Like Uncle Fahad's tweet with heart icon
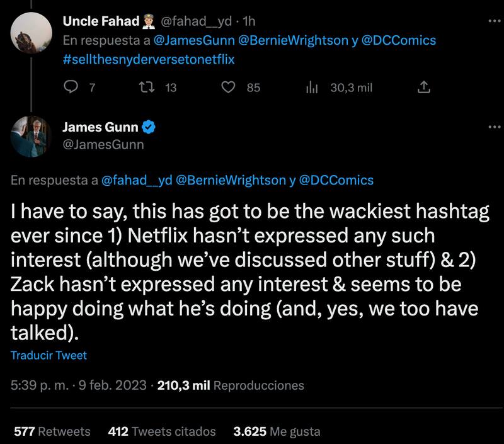504x444 pixels. coord(230,88)
